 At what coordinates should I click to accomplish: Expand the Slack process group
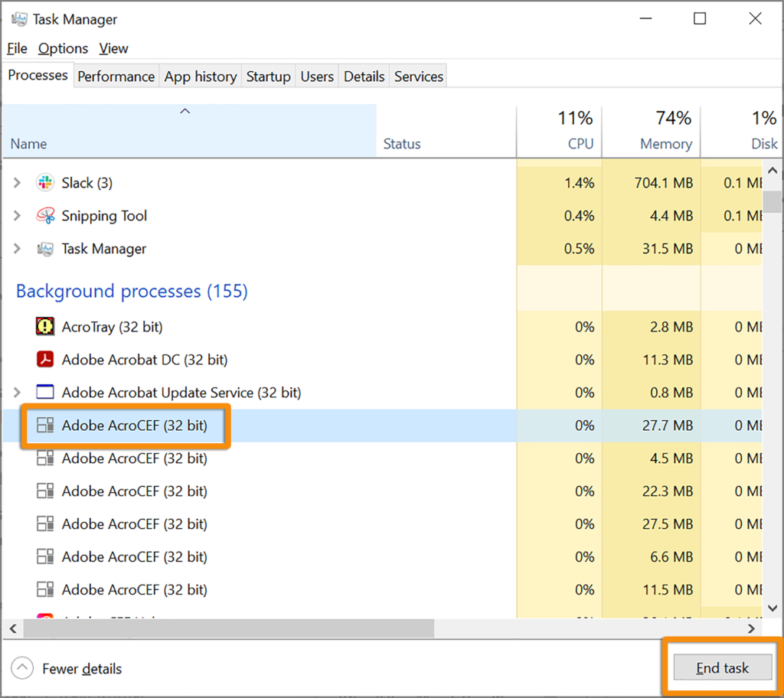click(x=15, y=183)
